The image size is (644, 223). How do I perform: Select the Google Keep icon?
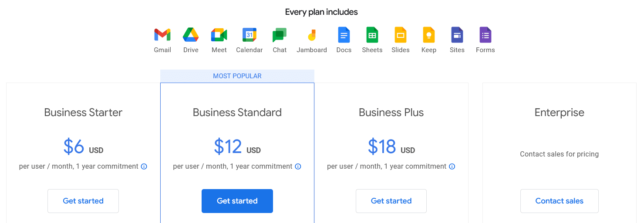429,35
